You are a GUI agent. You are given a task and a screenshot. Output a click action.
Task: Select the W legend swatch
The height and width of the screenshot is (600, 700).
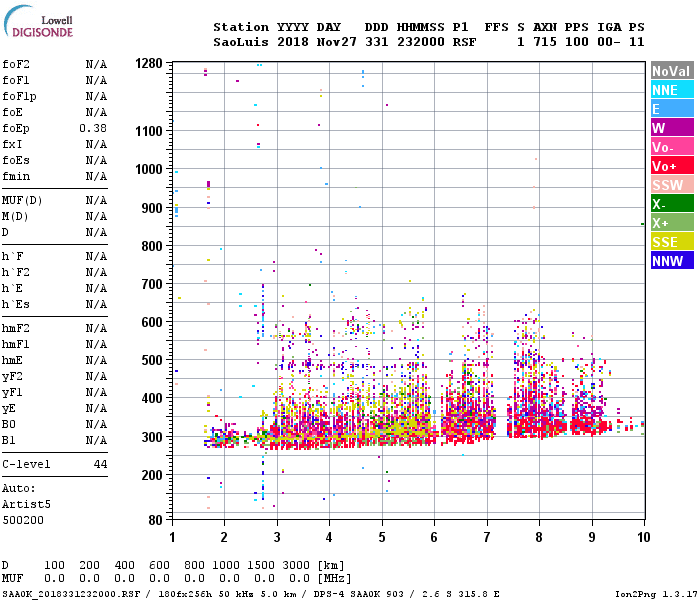(672, 128)
